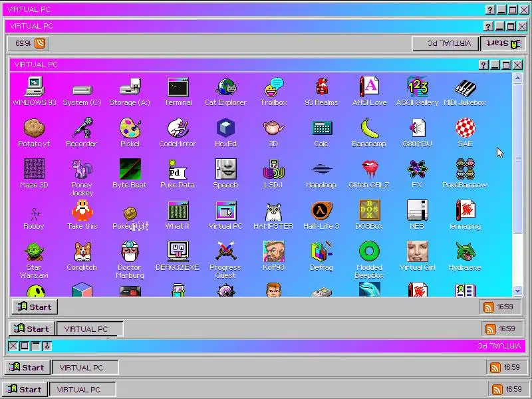Launch What If icon
Viewport: 532px width, 399px height.
pos(178,210)
